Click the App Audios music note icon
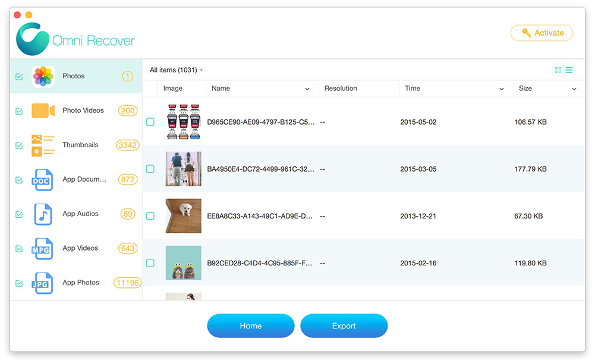 (x=43, y=214)
